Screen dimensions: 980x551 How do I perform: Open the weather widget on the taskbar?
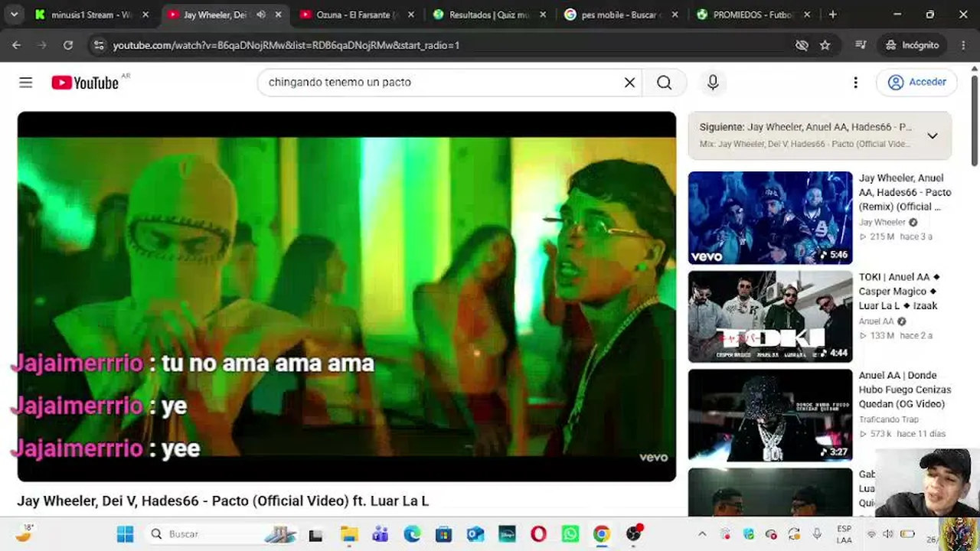point(24,533)
